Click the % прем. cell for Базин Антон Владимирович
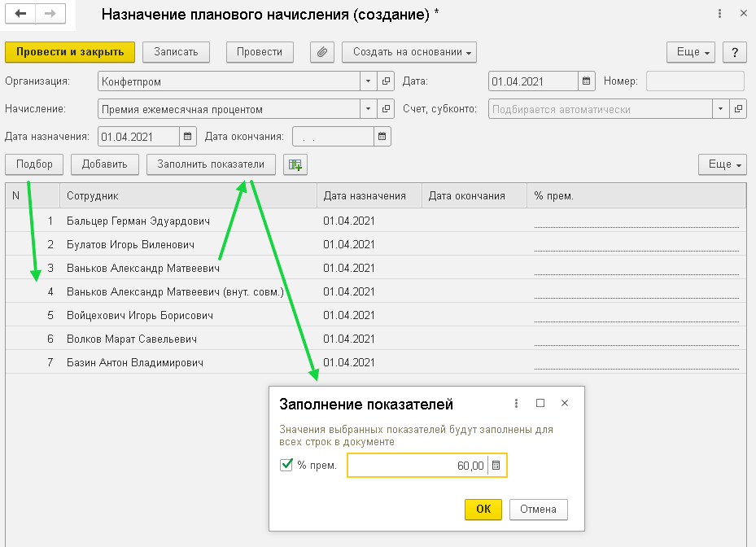This screenshot has height=547, width=756. click(636, 362)
